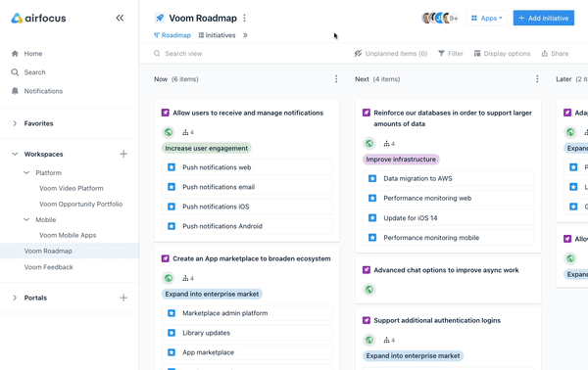Open 'Advanced chat options' initiative
The image size is (588, 370).
pos(446,270)
